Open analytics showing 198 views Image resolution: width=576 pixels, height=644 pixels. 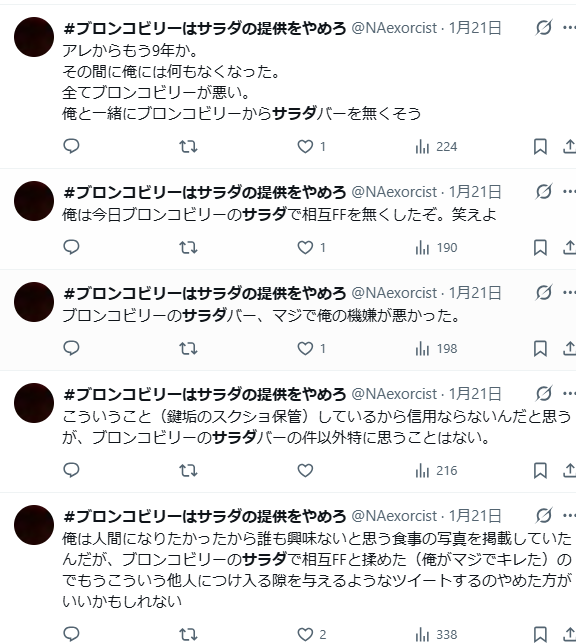436,349
